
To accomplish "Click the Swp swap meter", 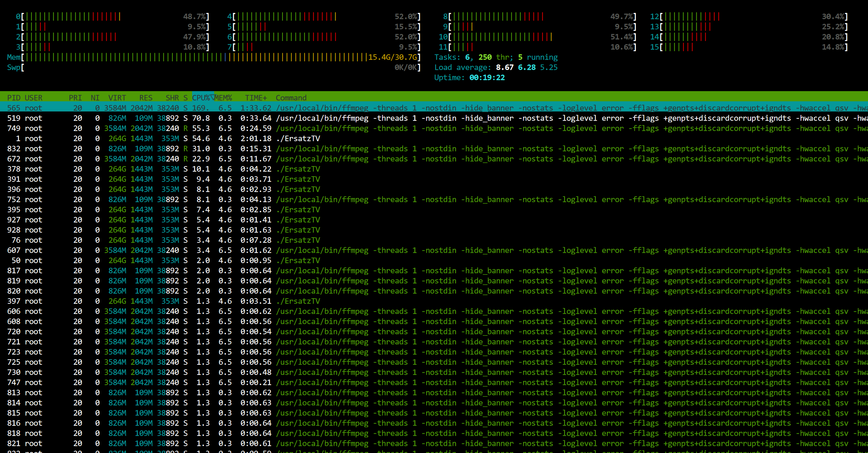I will (214, 67).
